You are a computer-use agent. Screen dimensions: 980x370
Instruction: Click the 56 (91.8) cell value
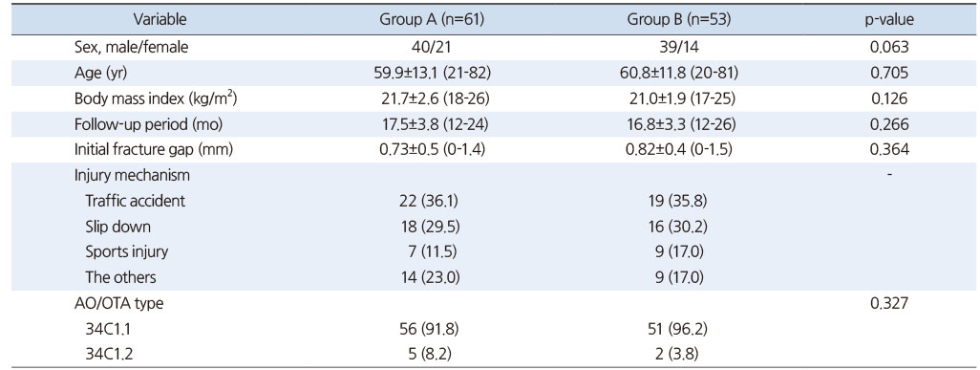431,329
